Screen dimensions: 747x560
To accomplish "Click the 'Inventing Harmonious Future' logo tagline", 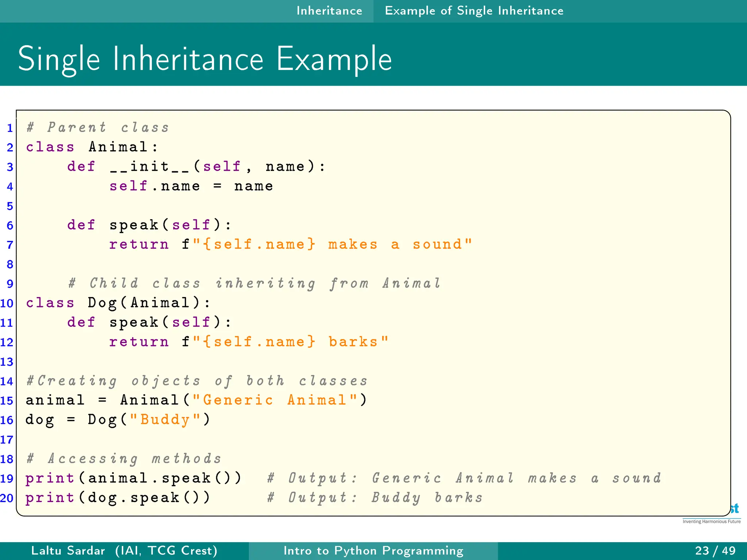I will (712, 522).
